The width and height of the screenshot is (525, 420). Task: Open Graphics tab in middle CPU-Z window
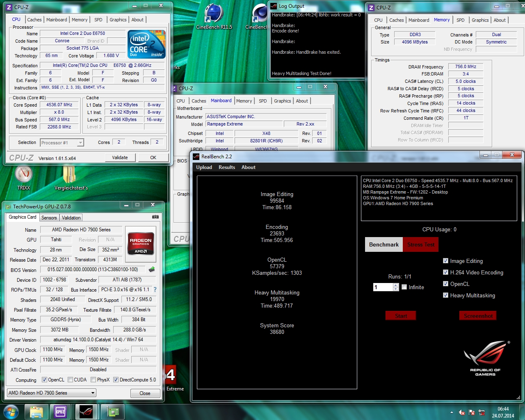point(282,100)
